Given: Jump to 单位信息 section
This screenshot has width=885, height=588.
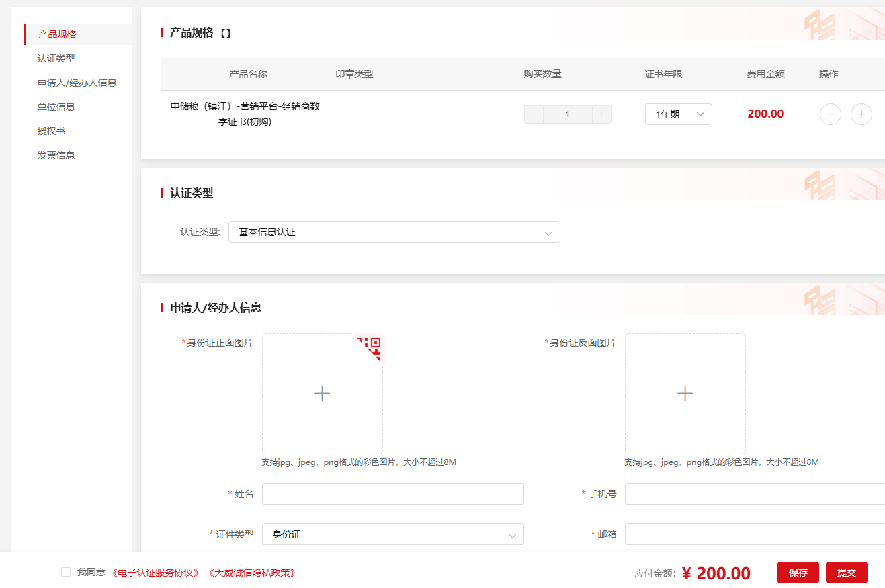Looking at the screenshot, I should [56, 107].
